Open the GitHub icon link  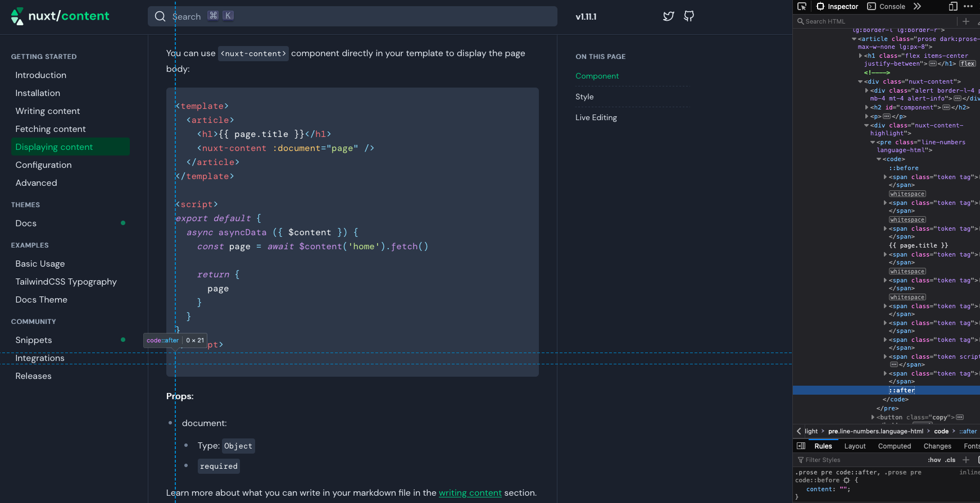(x=689, y=16)
